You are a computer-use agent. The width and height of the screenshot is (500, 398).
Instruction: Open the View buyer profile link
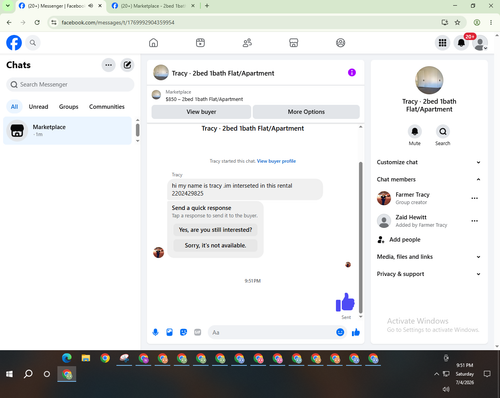tap(276, 161)
